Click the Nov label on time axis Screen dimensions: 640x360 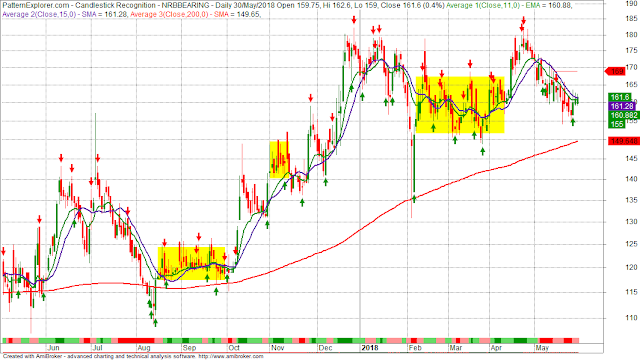click(x=278, y=348)
